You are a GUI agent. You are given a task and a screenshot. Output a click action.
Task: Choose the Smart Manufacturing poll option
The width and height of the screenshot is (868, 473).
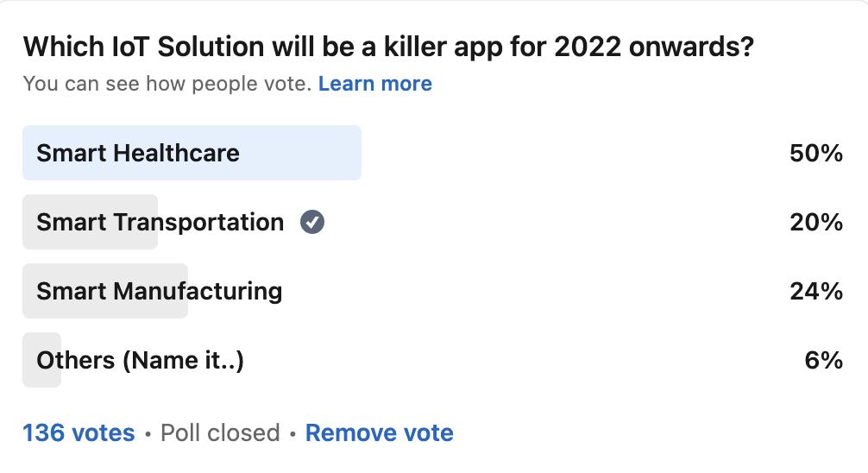[159, 292]
